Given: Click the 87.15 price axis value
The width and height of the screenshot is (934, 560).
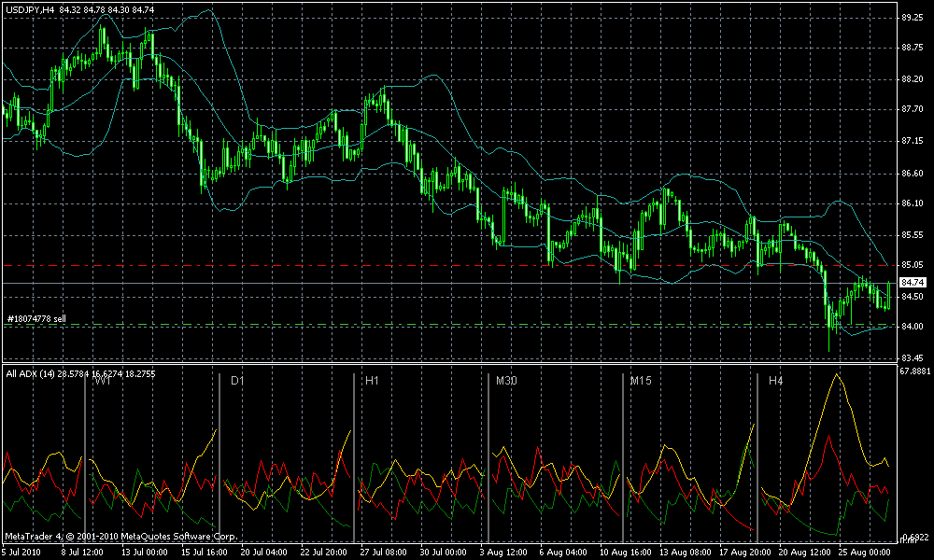Looking at the screenshot, I should [913, 141].
